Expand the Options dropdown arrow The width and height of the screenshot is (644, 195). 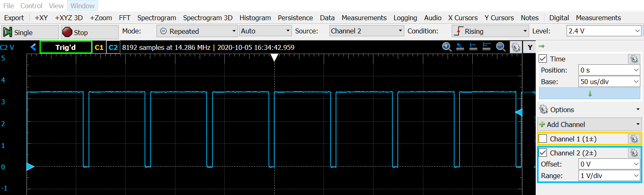click(638, 110)
